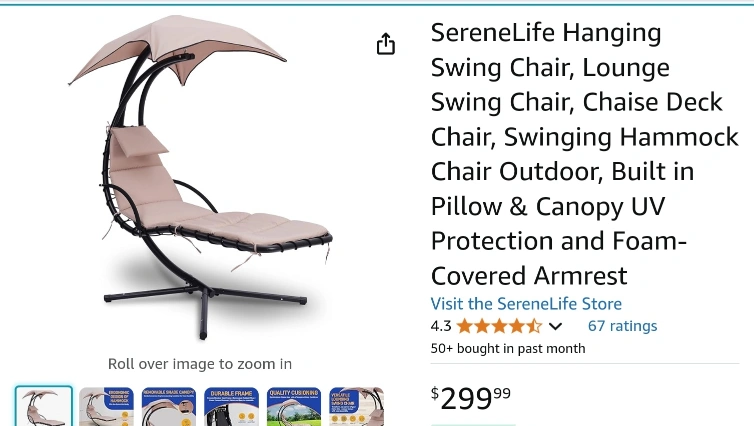Screen dimensions: 754x426
Task: Click the SereneLife Hanging Swing Chair title
Action: click(584, 154)
